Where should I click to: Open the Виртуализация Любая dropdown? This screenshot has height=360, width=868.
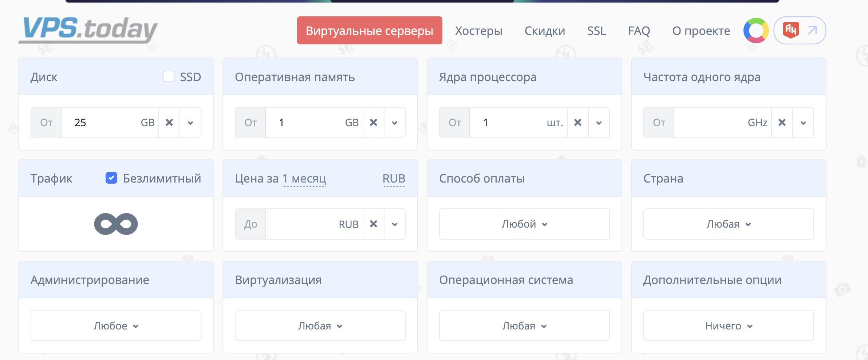(320, 325)
